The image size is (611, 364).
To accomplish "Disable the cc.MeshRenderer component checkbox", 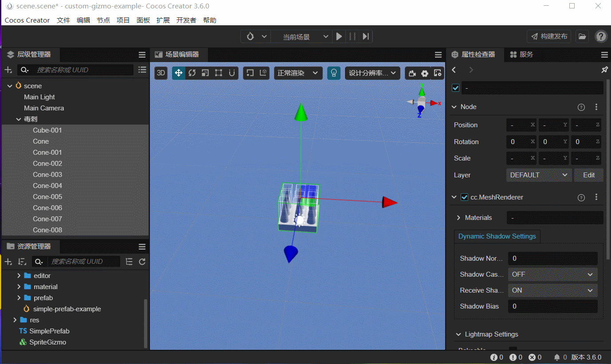I will click(x=464, y=197).
